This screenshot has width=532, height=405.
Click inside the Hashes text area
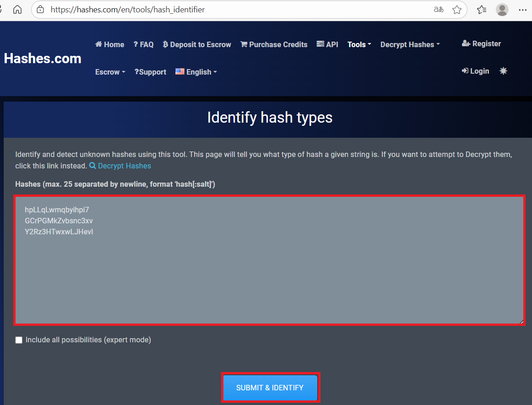(x=269, y=275)
